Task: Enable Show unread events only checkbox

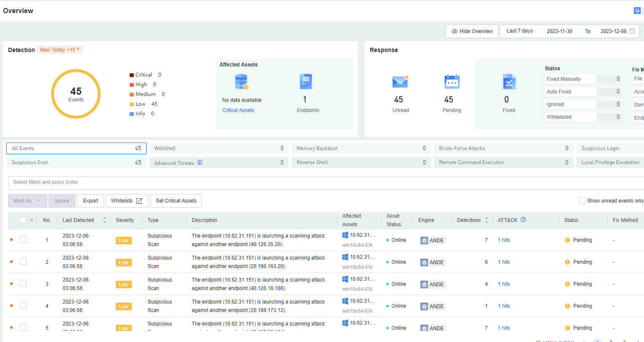Action: [x=582, y=201]
